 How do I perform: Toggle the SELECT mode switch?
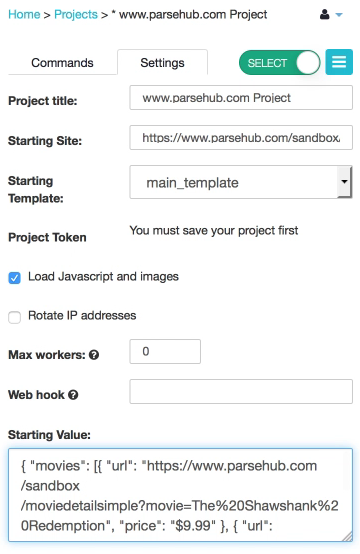[x=279, y=63]
